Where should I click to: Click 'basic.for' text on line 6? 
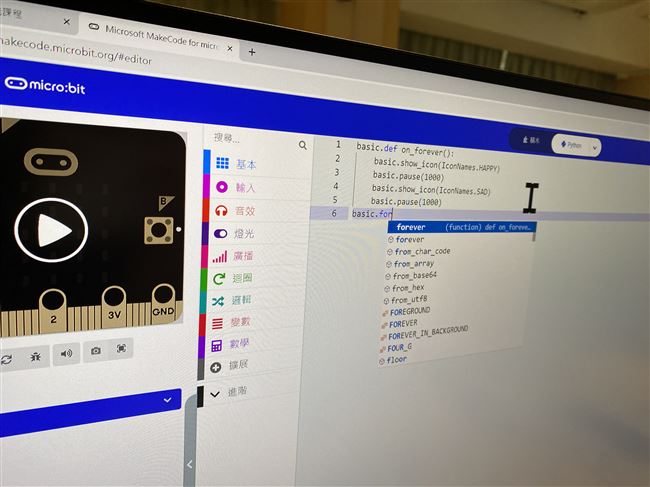point(371,214)
